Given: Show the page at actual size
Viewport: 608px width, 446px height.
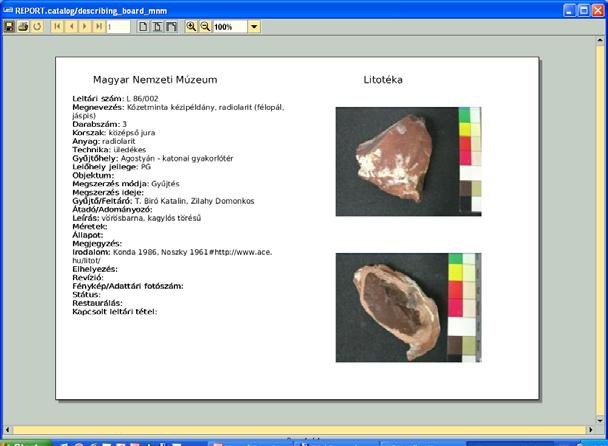Looking at the screenshot, I should 143,27.
